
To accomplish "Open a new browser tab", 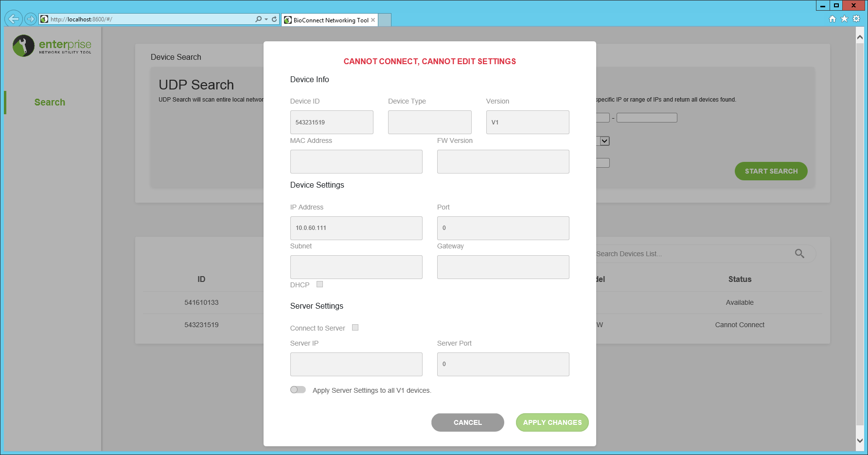I will click(x=384, y=20).
